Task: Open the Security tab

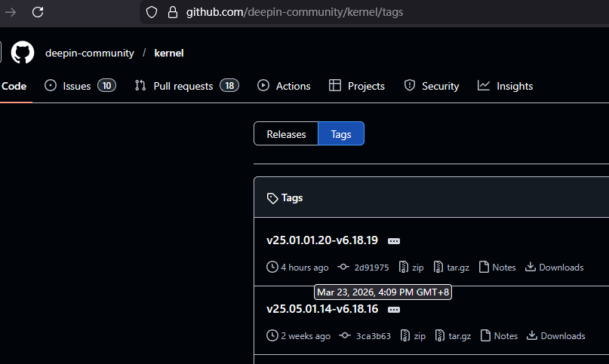Action: [x=432, y=86]
